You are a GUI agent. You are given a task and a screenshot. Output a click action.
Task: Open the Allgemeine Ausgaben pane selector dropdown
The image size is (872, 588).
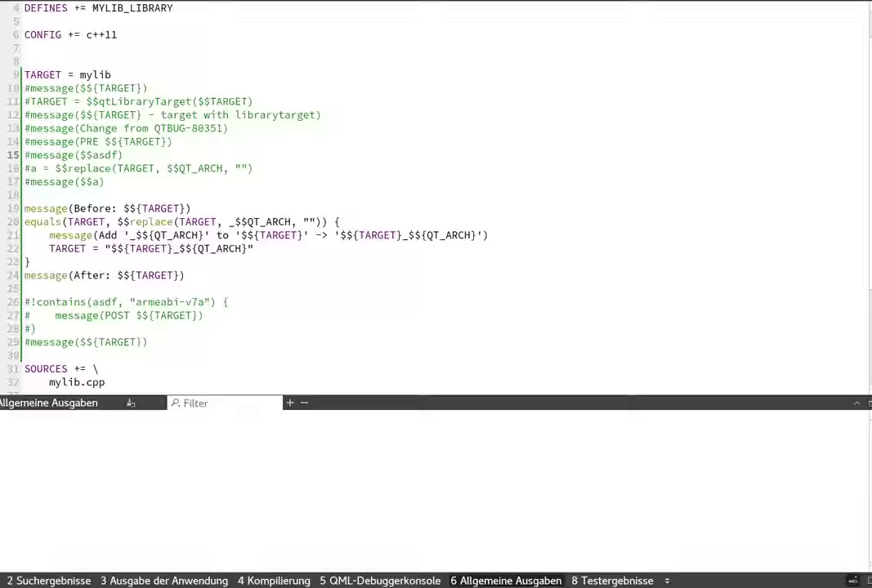(49, 403)
